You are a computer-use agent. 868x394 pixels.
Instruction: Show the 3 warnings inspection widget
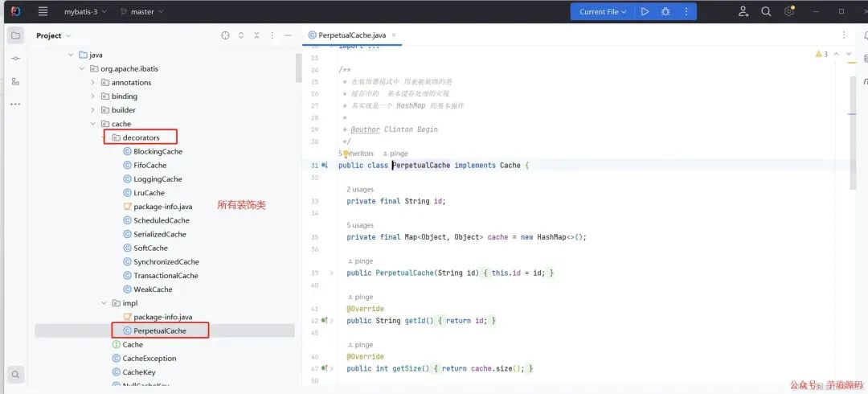[x=821, y=54]
